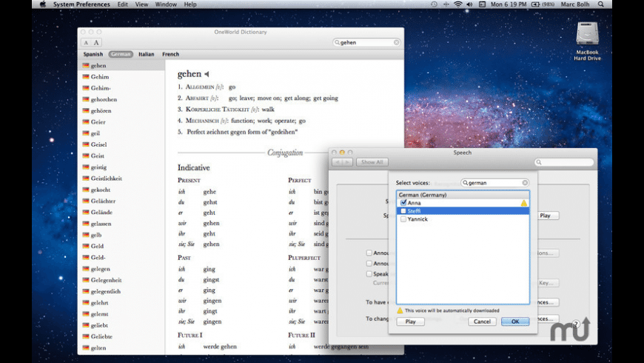Screen dimensions: 644x363
Task: Uncheck the Anna voice checkbox
Action: tap(403, 203)
